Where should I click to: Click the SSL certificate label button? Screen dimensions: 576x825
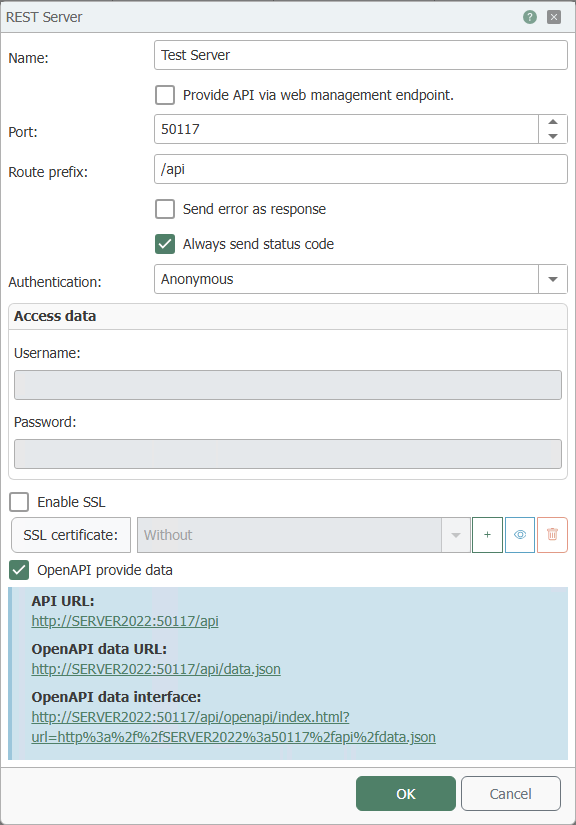[x=71, y=535]
